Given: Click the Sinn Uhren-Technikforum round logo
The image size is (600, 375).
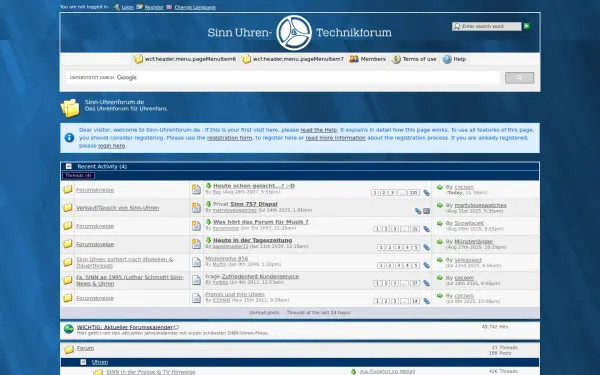Looking at the screenshot, I should pos(294,33).
